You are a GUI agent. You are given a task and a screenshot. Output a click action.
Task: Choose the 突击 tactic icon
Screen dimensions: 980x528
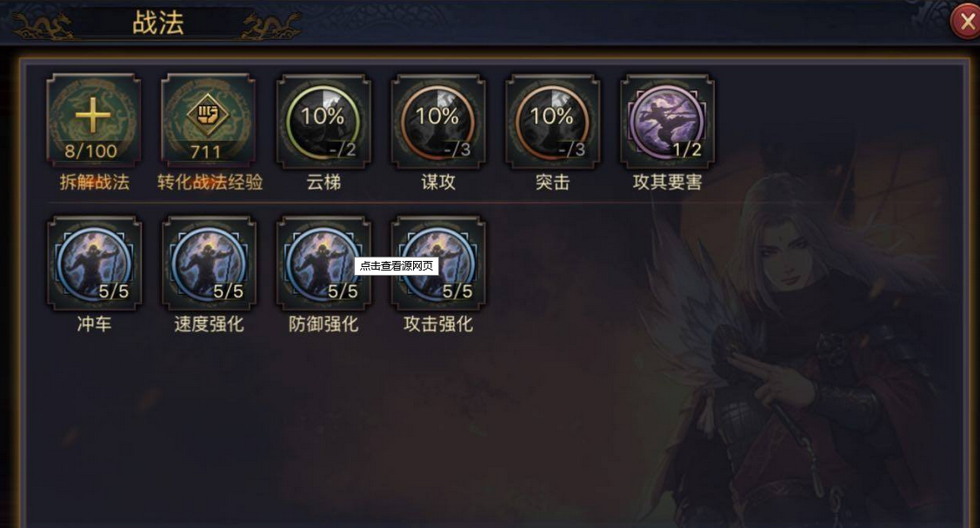tap(552, 121)
